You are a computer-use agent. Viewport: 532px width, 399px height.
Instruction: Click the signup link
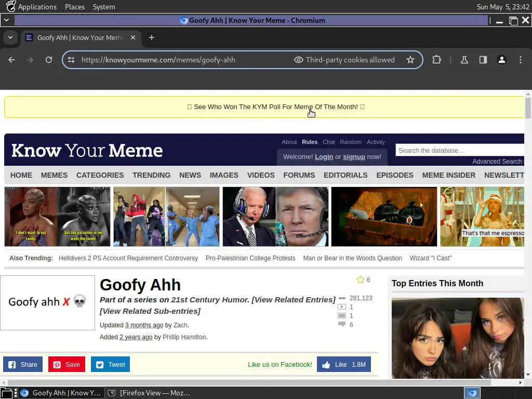[354, 157]
